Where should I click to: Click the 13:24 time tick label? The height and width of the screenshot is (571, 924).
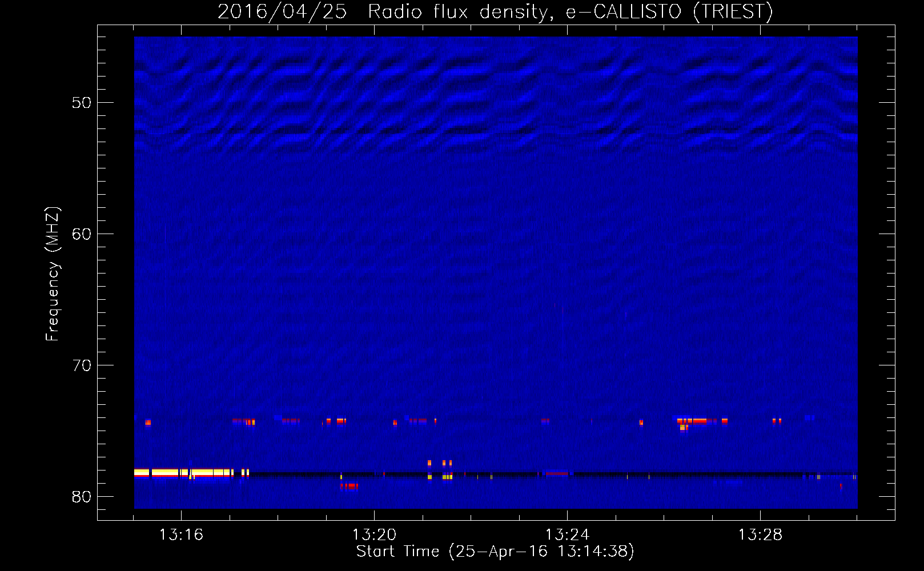(567, 535)
